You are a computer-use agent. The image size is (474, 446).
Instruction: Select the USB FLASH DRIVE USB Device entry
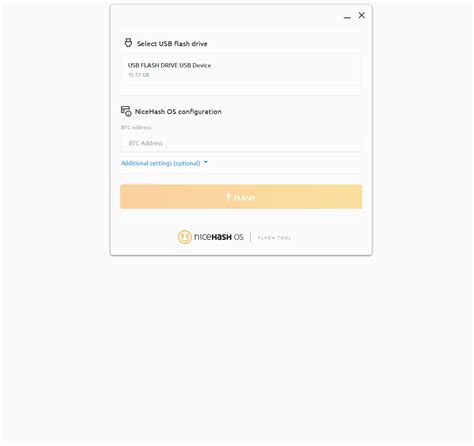coord(240,69)
